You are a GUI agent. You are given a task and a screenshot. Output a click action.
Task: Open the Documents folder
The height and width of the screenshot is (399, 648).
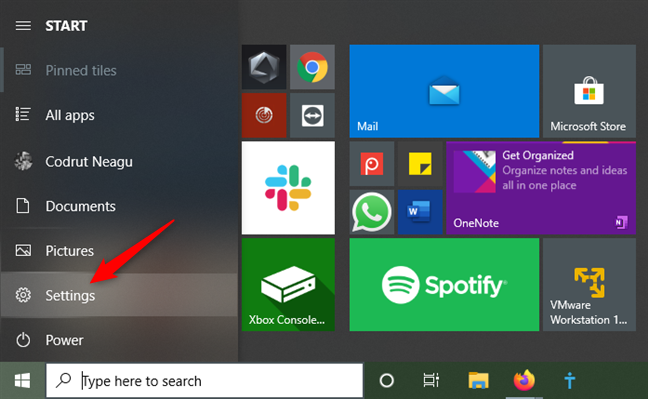[x=119, y=206]
